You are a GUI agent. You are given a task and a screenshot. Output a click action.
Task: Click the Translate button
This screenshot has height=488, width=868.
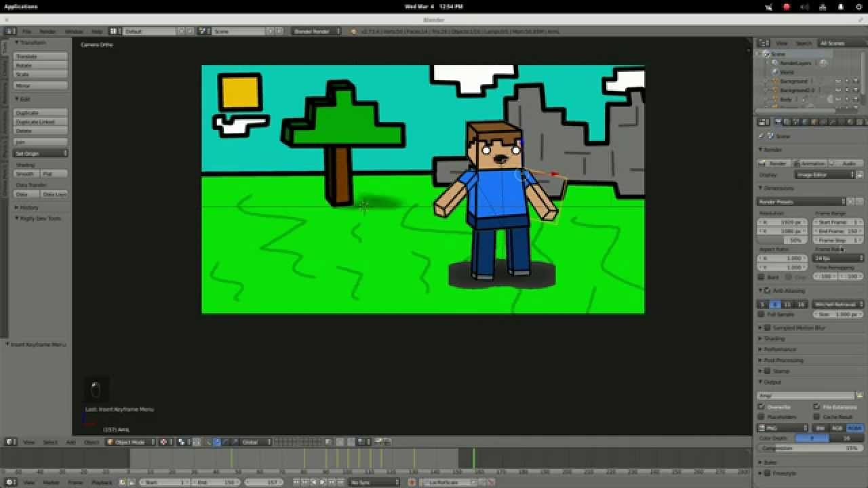[41, 56]
